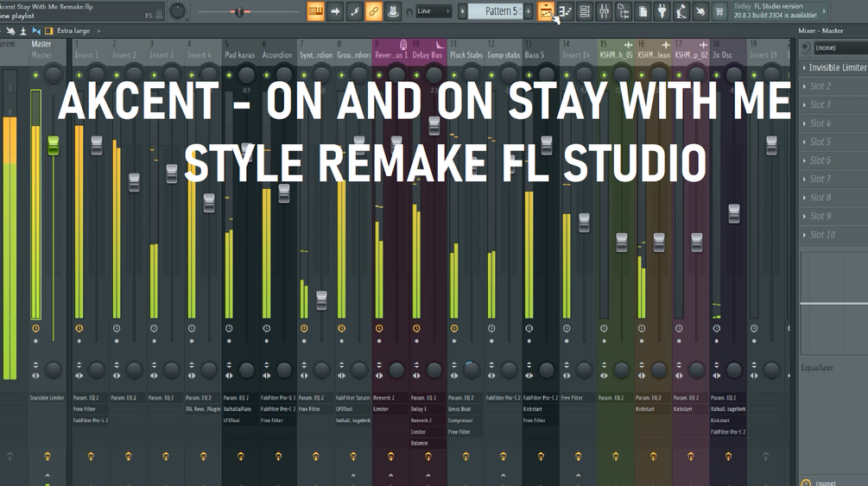Mute Bass 5 track LED
The width and height of the screenshot is (868, 486).
(529, 75)
